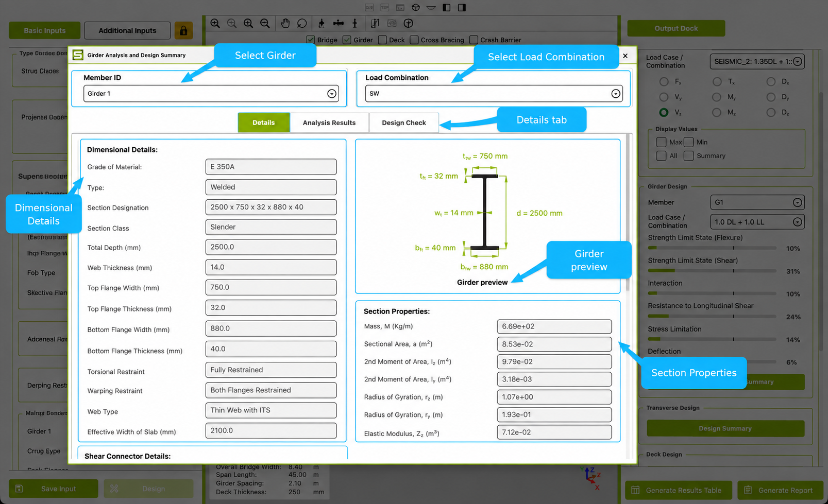
Task: Select the Fx radio button
Action: pos(664,82)
